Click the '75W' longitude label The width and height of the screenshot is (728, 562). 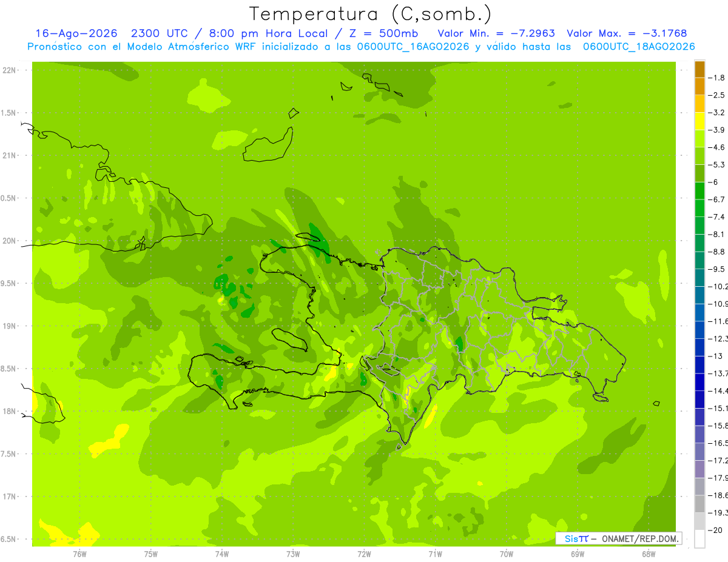tap(151, 554)
